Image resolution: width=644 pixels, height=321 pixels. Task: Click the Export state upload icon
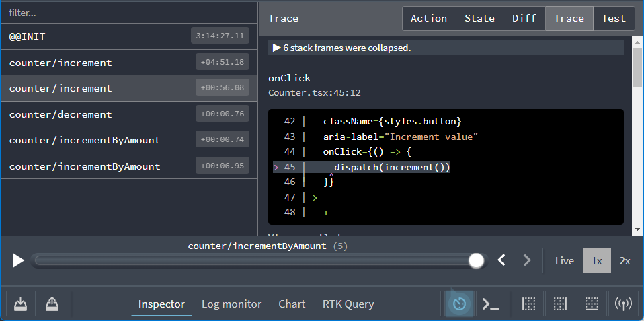coord(52,304)
